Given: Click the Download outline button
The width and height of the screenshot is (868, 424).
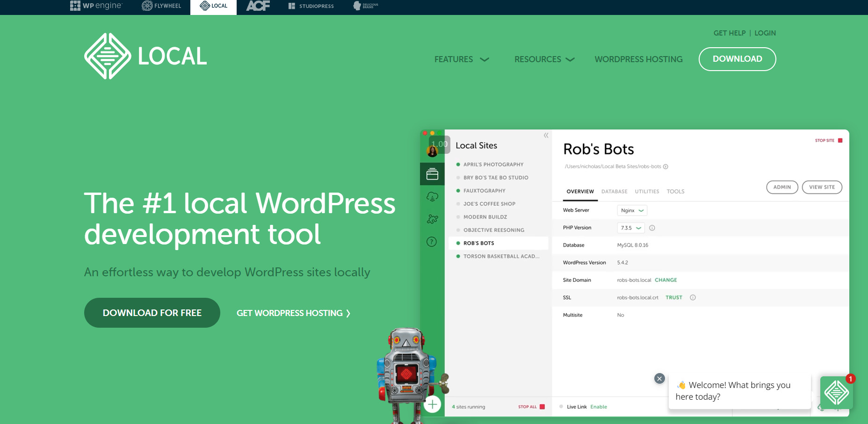Looking at the screenshot, I should coord(737,59).
